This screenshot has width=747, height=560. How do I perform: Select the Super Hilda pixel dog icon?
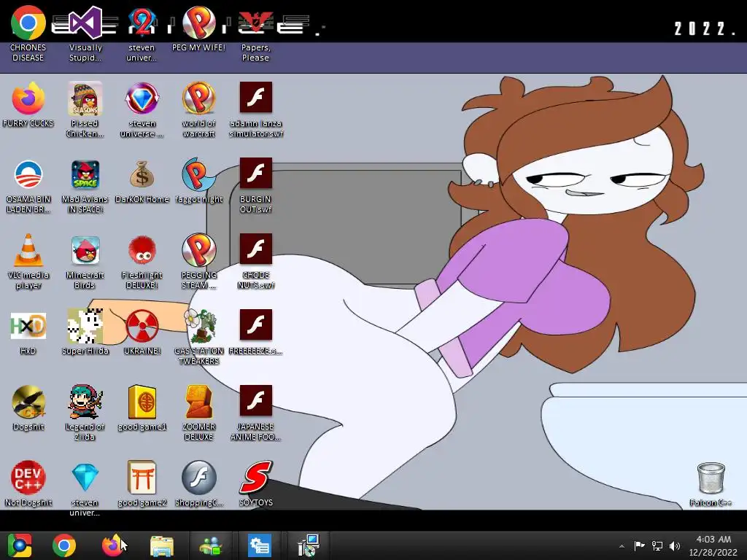[85, 326]
